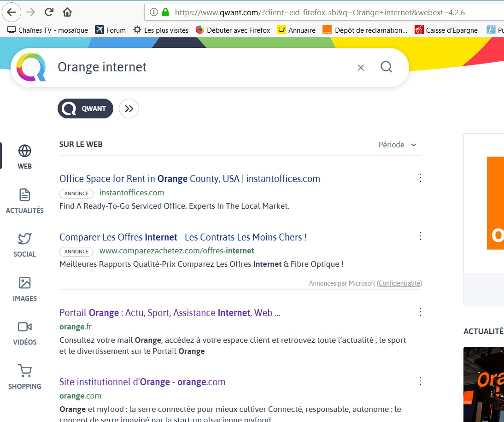Open the Forum bookmark

click(110, 30)
